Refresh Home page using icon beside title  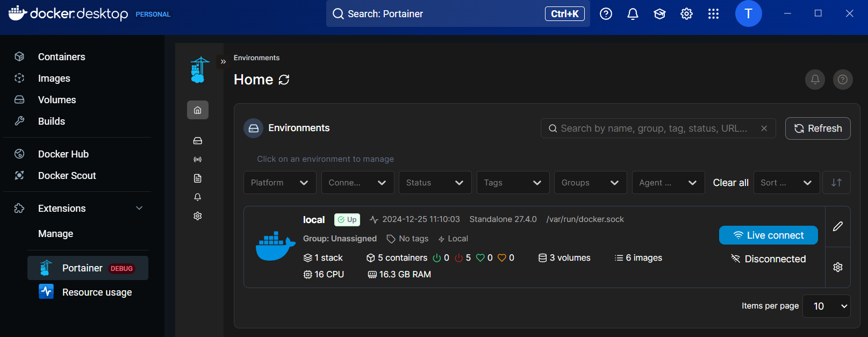point(284,80)
